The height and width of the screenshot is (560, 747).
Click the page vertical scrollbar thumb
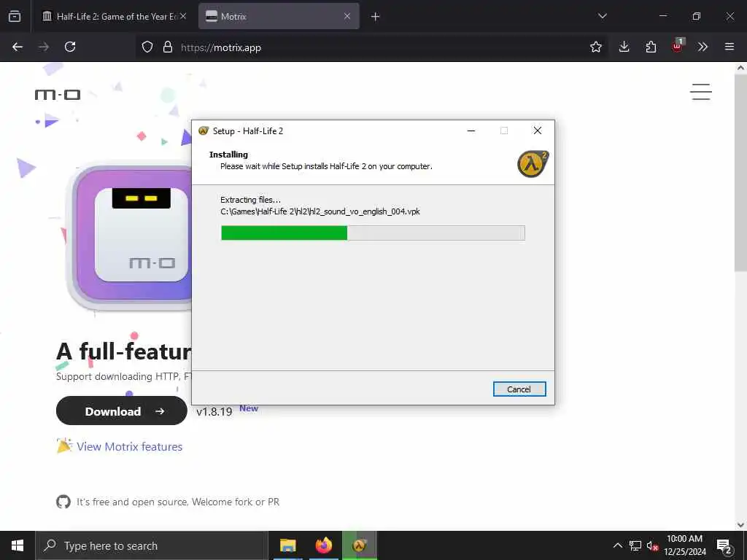pyautogui.click(x=740, y=173)
